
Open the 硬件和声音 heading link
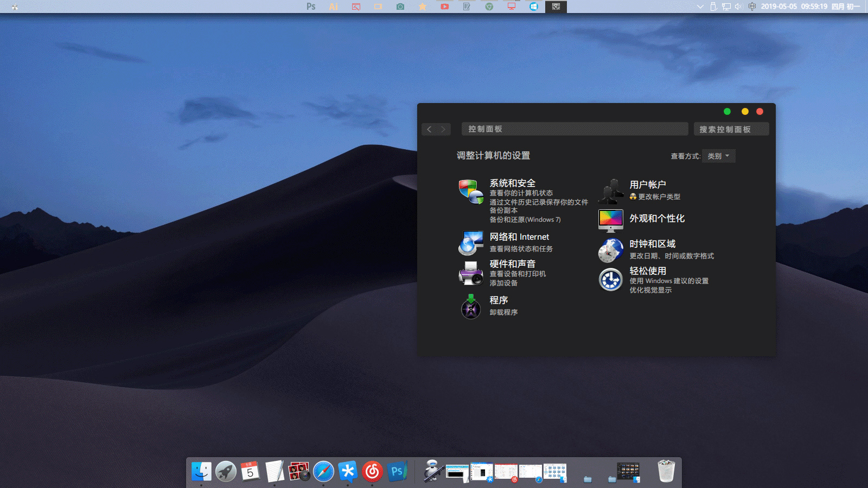click(513, 264)
